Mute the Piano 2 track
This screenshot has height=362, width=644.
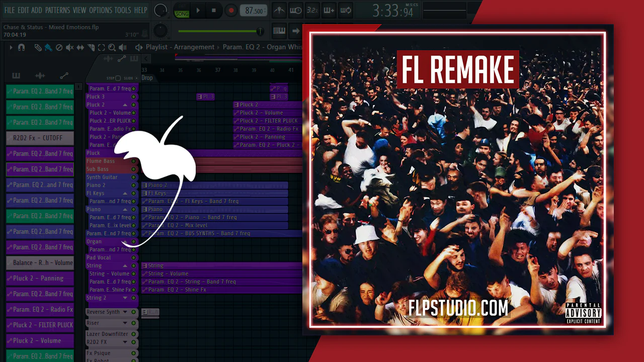click(x=133, y=185)
